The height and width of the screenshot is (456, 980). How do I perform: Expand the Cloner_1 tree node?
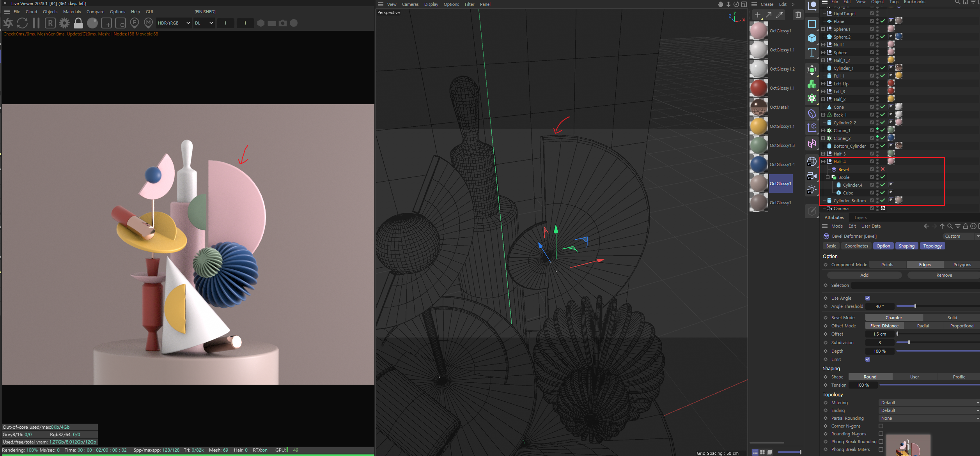tap(823, 130)
